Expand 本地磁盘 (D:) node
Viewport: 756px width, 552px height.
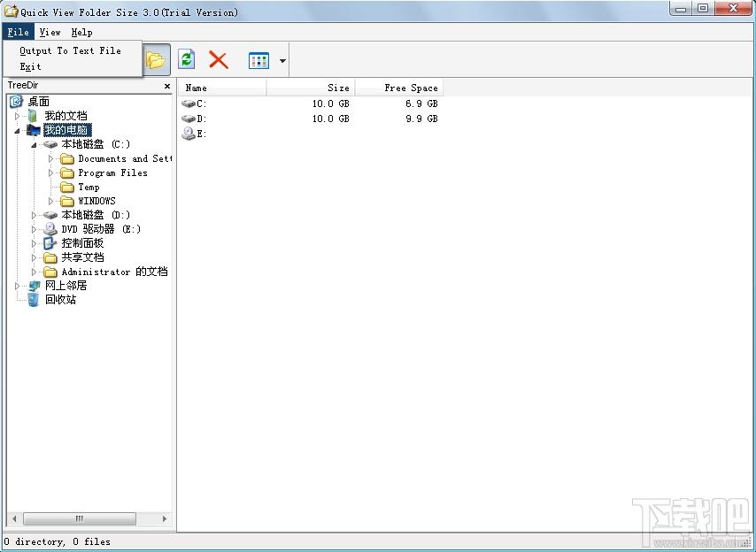pos(34,215)
